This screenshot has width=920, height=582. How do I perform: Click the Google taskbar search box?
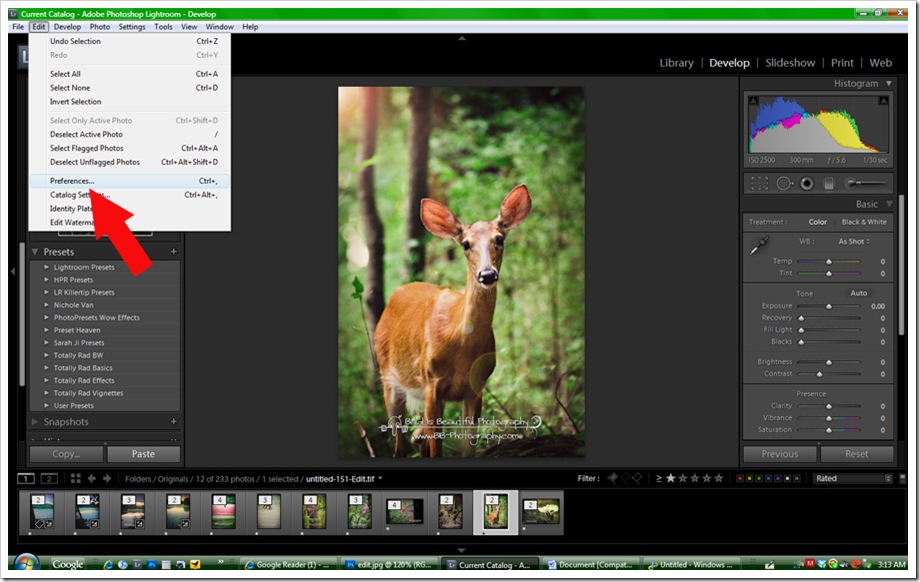[68, 564]
